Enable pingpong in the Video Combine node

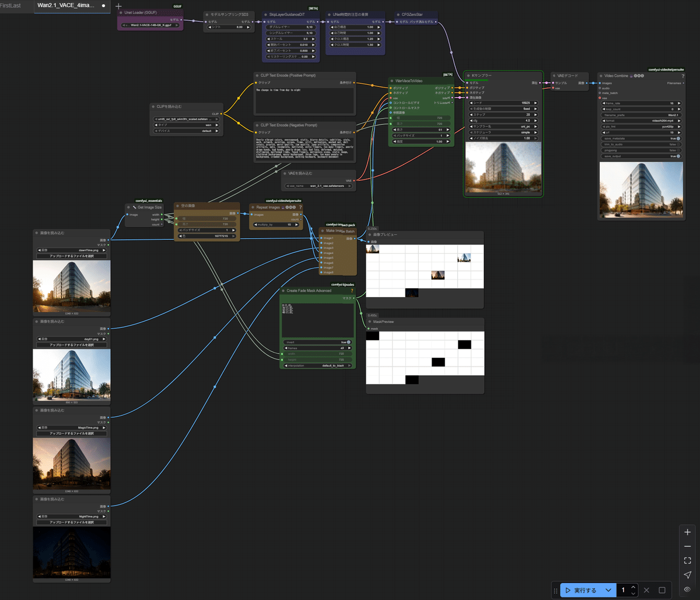[x=678, y=150]
